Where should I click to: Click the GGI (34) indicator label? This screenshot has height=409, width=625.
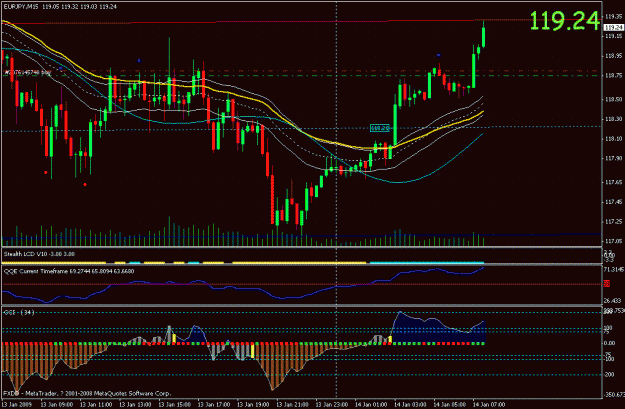coord(19,313)
